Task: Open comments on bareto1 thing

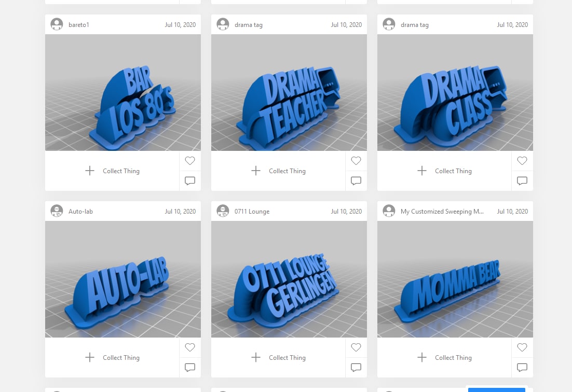Action: (189, 180)
